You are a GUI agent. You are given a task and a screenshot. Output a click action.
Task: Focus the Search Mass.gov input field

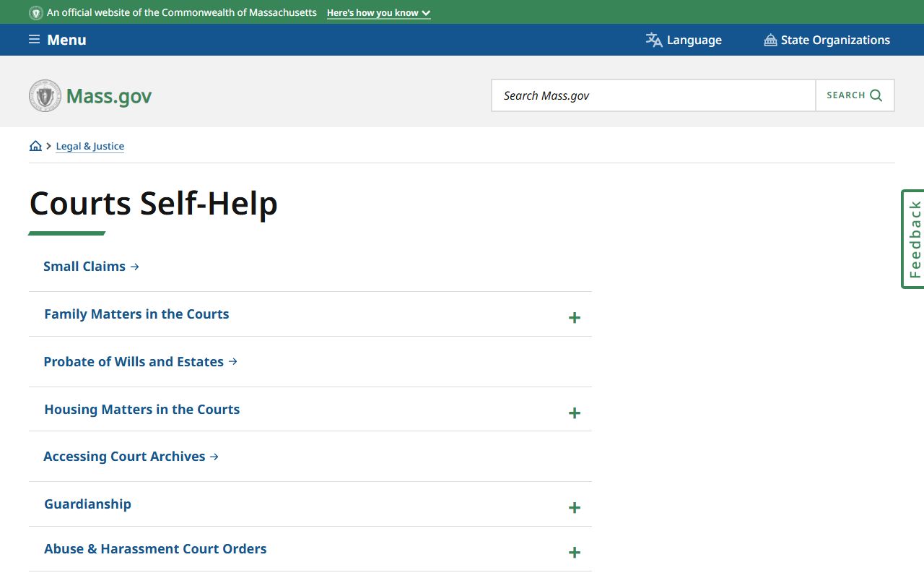click(653, 95)
